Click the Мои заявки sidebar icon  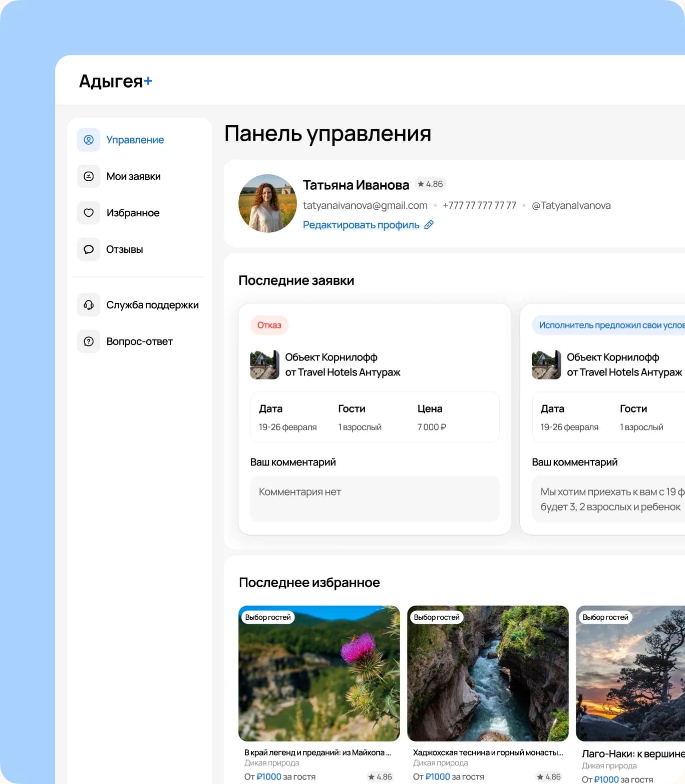pos(89,176)
